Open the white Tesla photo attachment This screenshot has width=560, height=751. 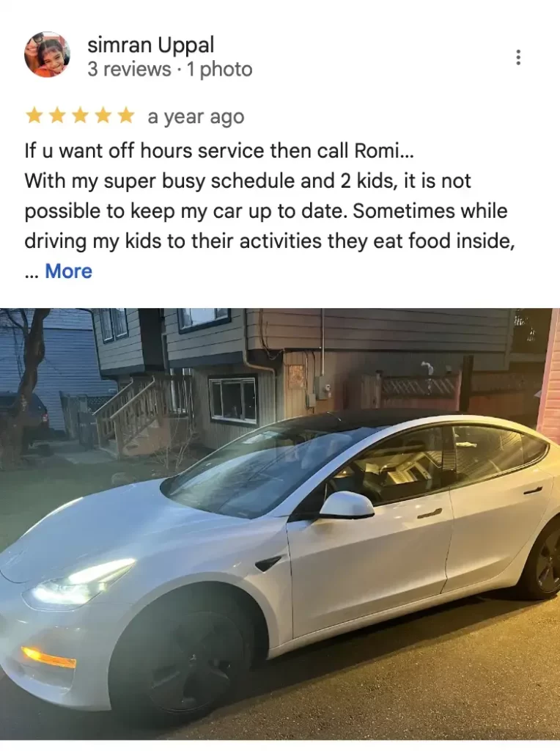pyautogui.click(x=280, y=524)
